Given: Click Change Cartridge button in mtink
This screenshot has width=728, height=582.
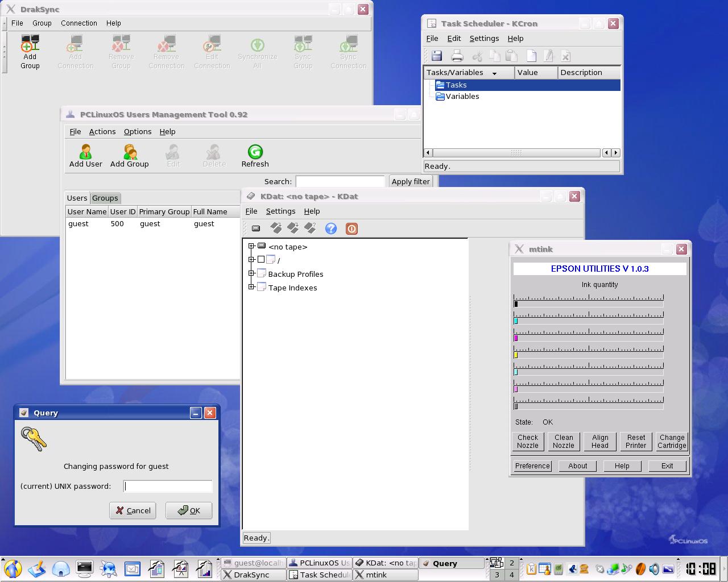Looking at the screenshot, I should (672, 442).
